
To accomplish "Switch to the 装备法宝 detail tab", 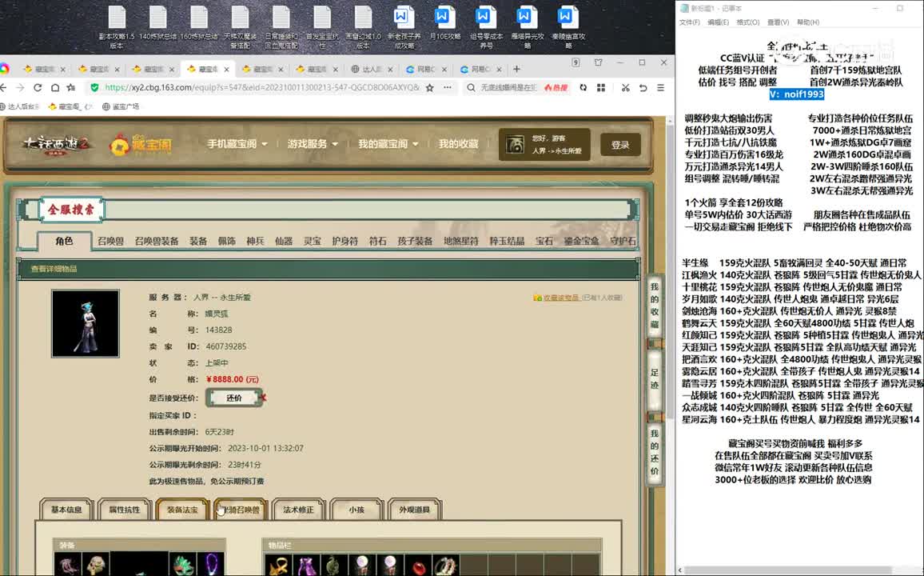I will click(182, 510).
